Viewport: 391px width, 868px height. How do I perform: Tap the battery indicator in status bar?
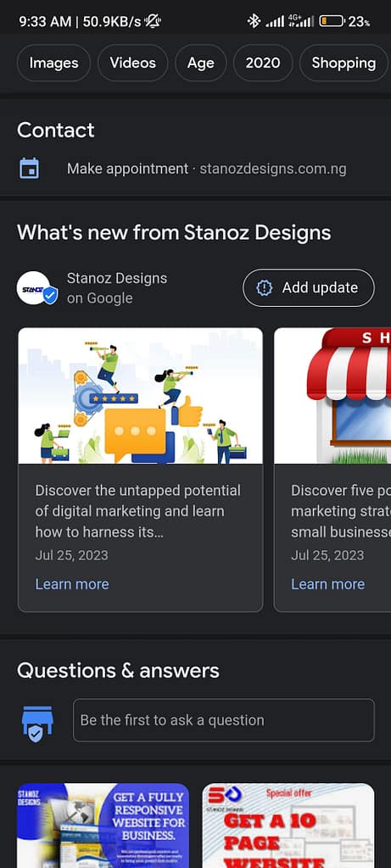331,21
